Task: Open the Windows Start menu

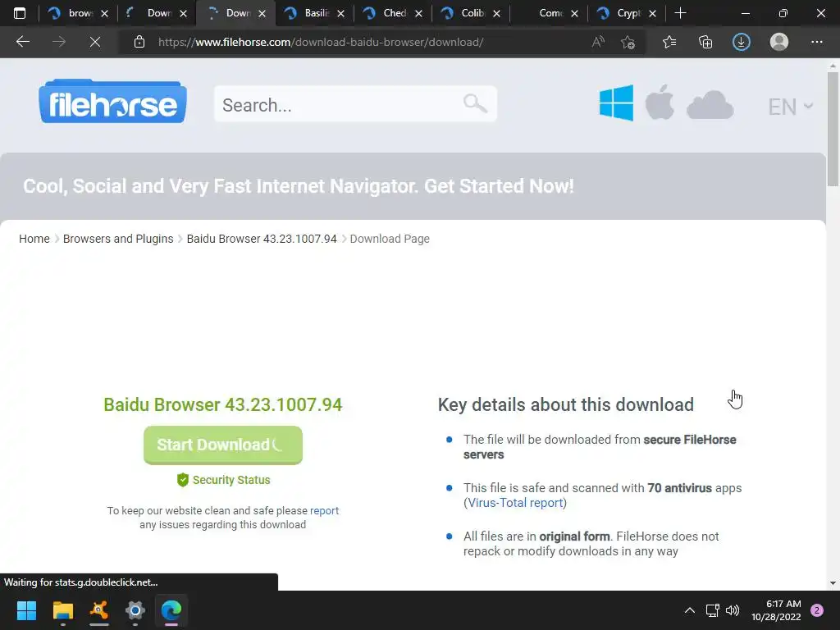Action: click(x=26, y=610)
